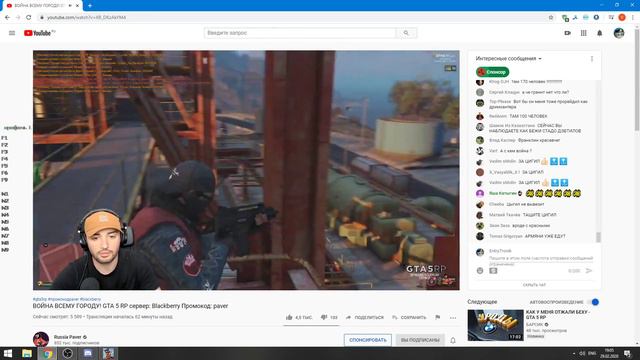The image size is (640, 360).
Task: Open Discord from taskbar
Action: click(x=88, y=353)
